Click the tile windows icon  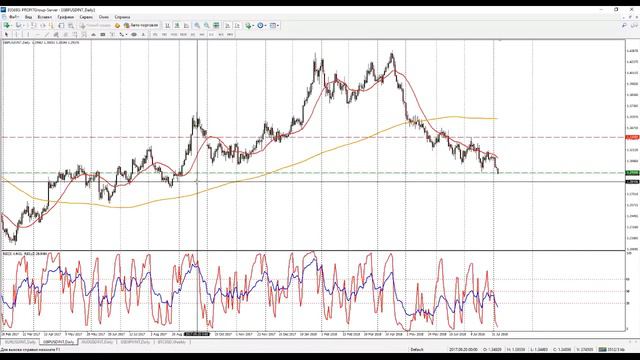click(216, 25)
